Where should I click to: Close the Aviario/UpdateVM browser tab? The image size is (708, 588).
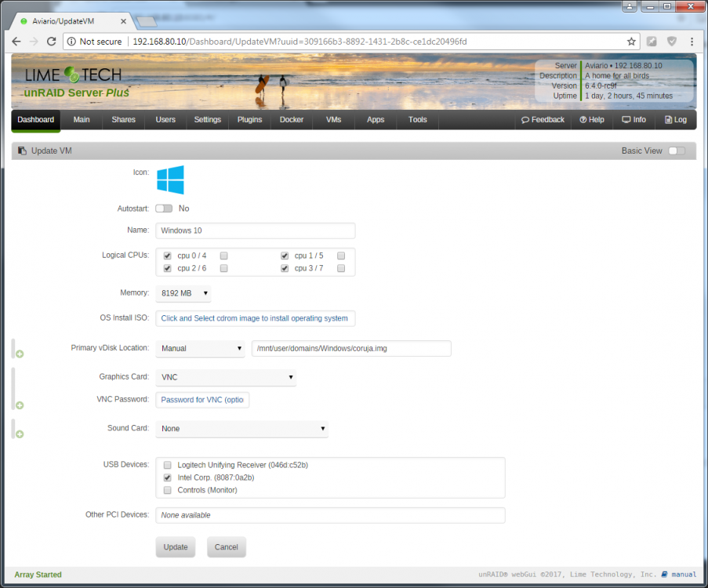click(123, 21)
